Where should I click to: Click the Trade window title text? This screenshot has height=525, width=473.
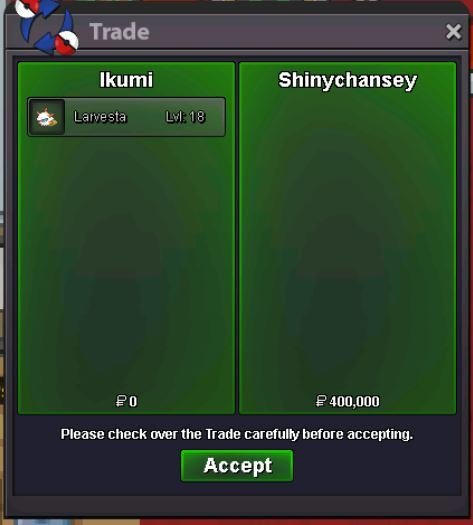[119, 32]
